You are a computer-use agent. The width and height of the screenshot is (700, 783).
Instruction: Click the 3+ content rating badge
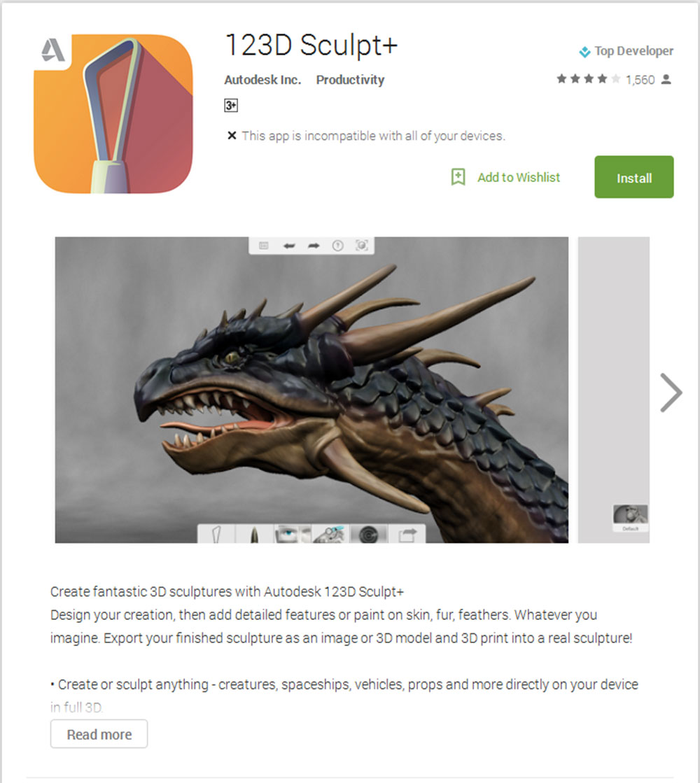(231, 106)
